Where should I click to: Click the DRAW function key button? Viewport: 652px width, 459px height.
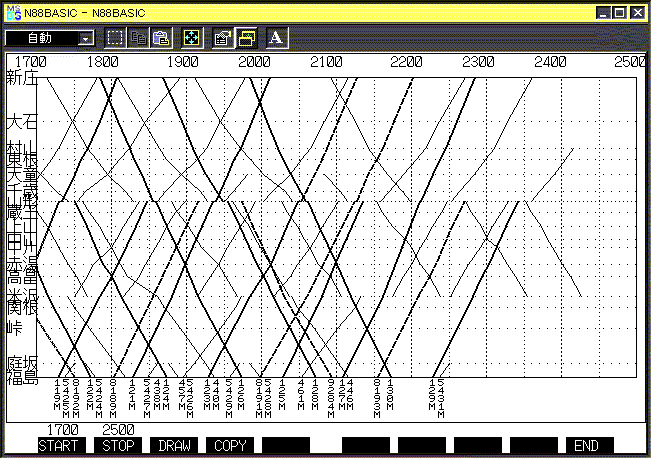175,445
